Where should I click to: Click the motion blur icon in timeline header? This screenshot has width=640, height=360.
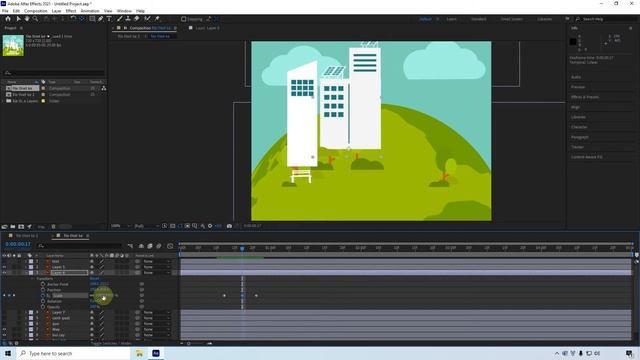[x=159, y=246]
